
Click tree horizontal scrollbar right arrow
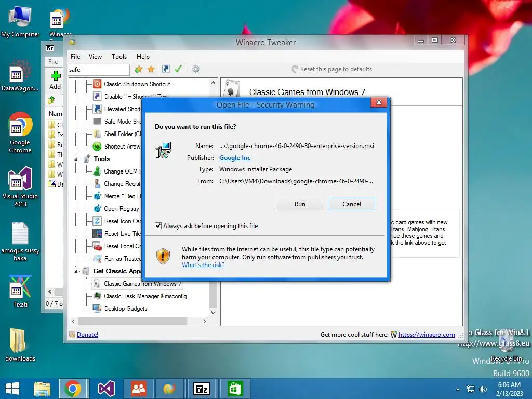point(204,321)
